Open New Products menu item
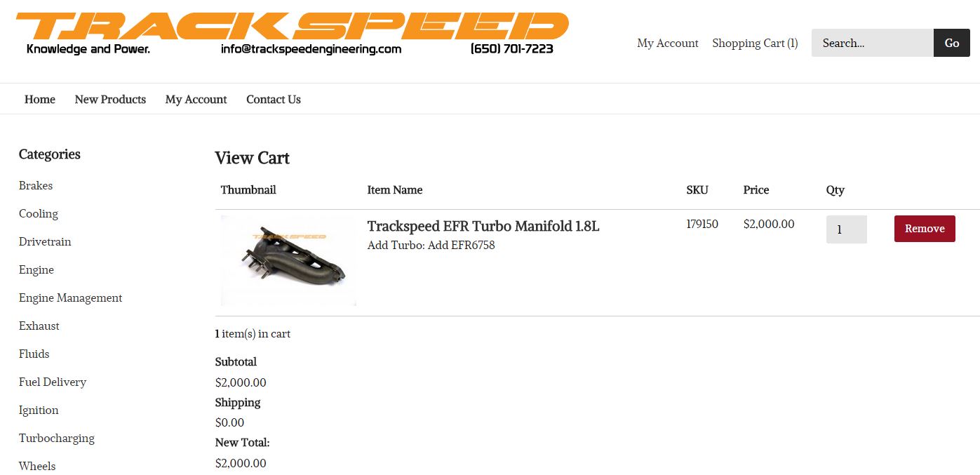Image resolution: width=980 pixels, height=475 pixels. 110,100
